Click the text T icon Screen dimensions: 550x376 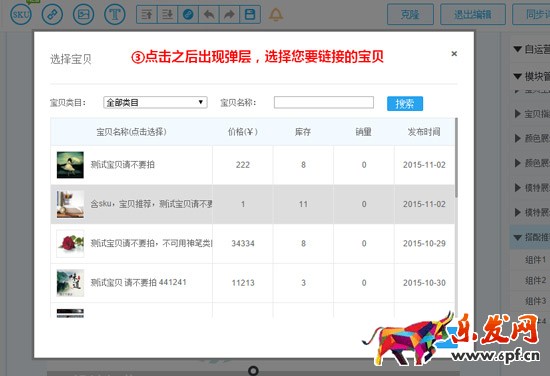tap(115, 14)
